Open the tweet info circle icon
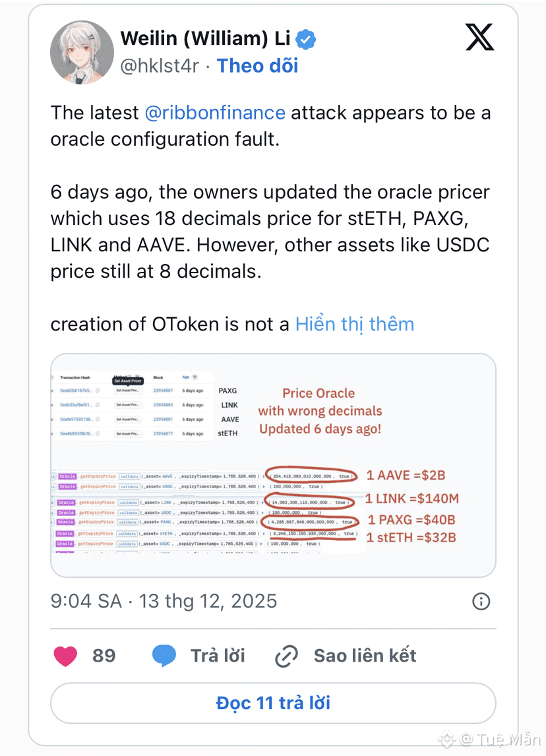546x756 pixels. click(482, 601)
